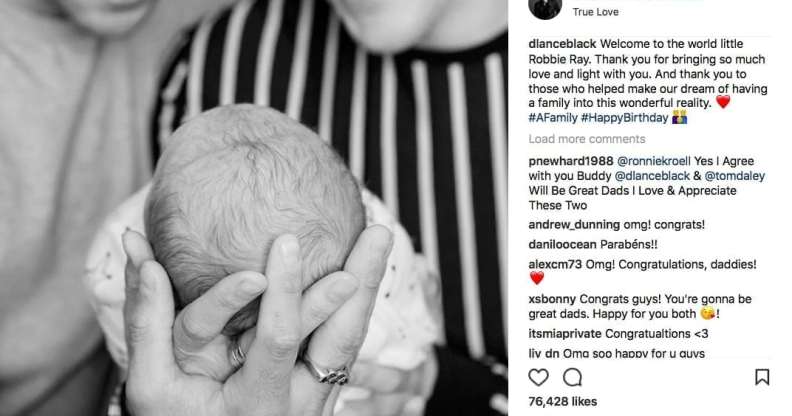Open the andrew_dunning commenter profile
This screenshot has width=792, height=416.
(574, 225)
